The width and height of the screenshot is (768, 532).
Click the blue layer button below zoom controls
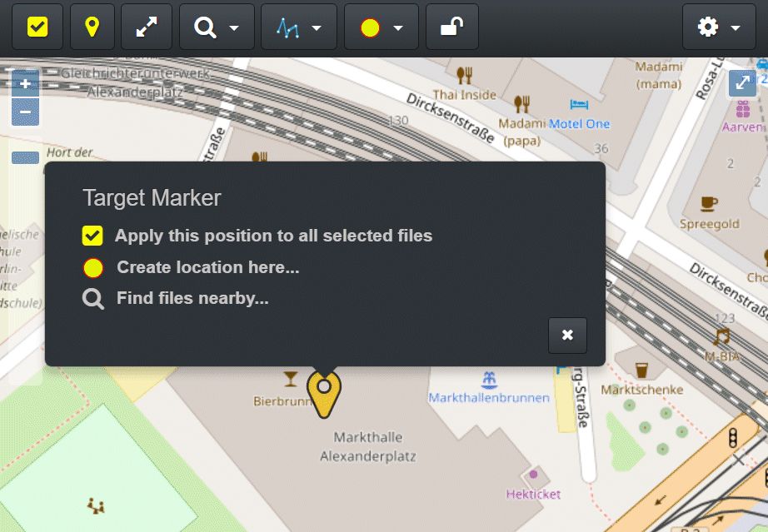[26, 157]
